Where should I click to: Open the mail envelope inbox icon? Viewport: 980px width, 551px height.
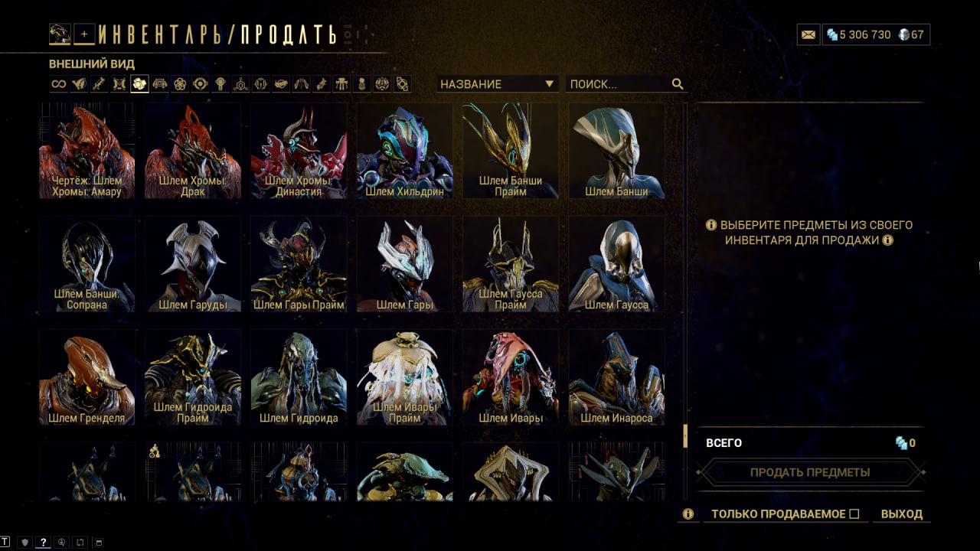(808, 34)
